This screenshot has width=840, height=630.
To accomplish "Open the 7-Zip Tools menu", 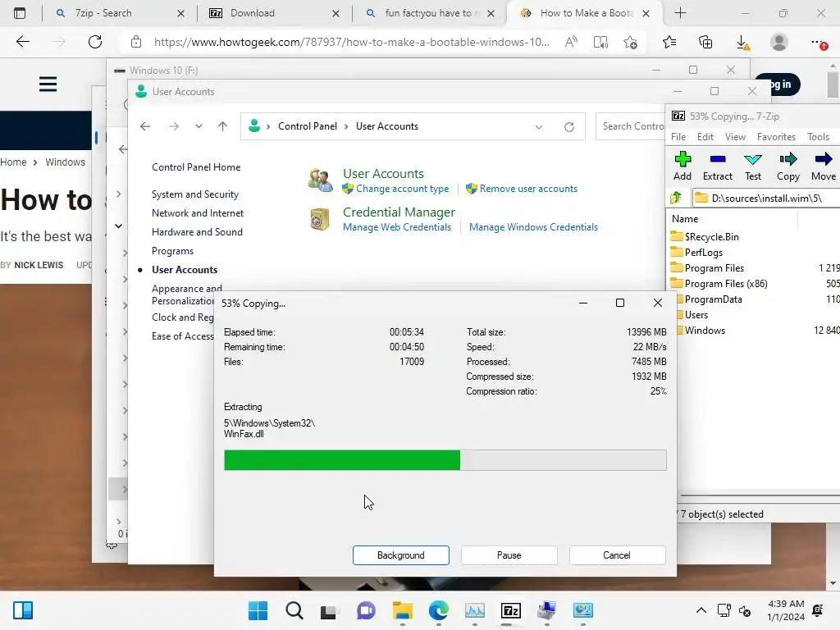I will [x=818, y=137].
